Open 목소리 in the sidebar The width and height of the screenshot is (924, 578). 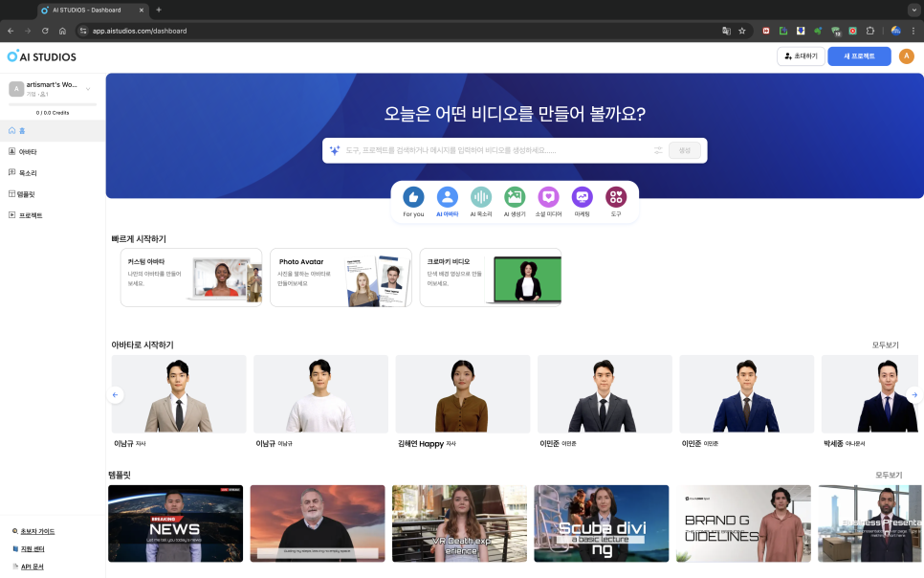[x=53, y=173]
